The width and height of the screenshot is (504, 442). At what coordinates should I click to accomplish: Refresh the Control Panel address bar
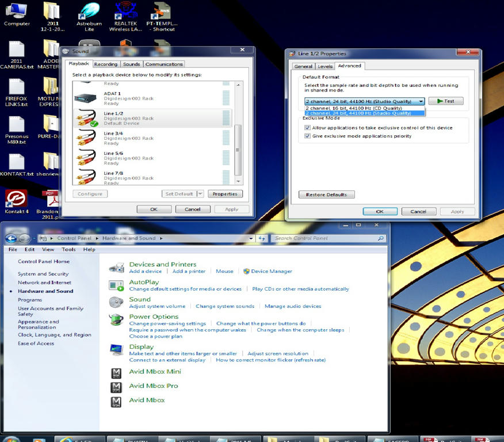coord(262,238)
